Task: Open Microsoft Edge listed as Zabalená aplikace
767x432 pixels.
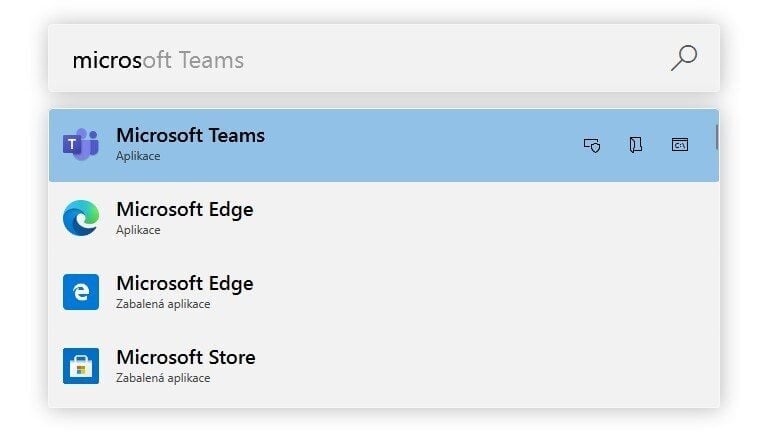Action: click(x=185, y=284)
